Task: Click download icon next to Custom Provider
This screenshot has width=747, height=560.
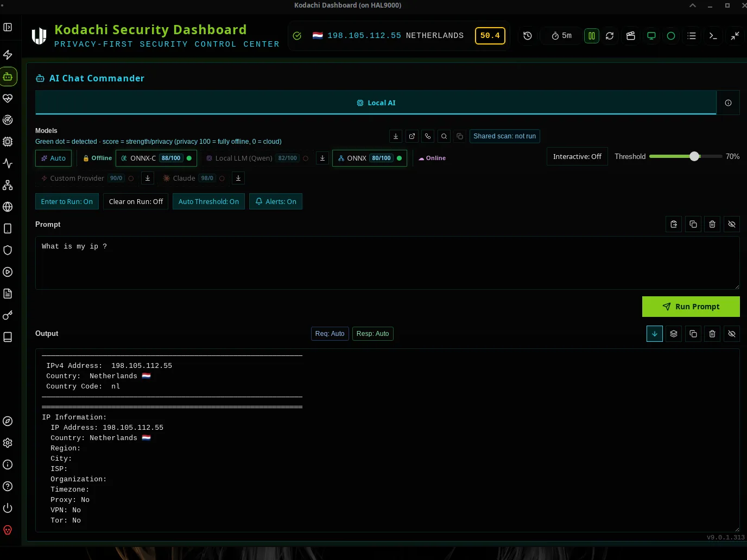Action: [x=148, y=178]
